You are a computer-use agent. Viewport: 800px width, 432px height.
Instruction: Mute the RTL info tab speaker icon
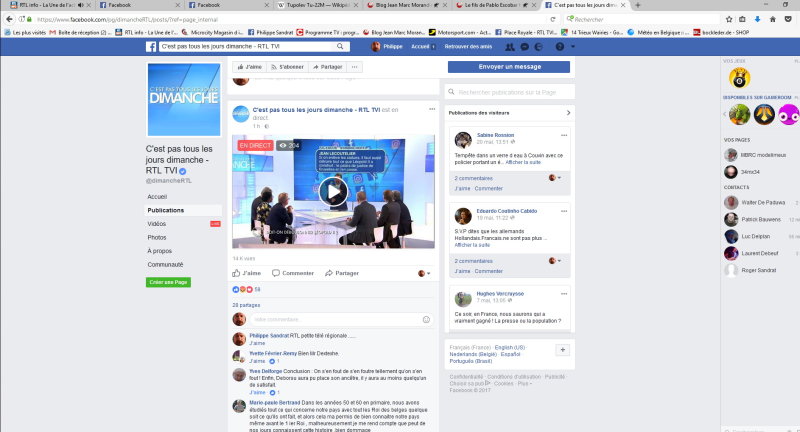[x=81, y=5]
